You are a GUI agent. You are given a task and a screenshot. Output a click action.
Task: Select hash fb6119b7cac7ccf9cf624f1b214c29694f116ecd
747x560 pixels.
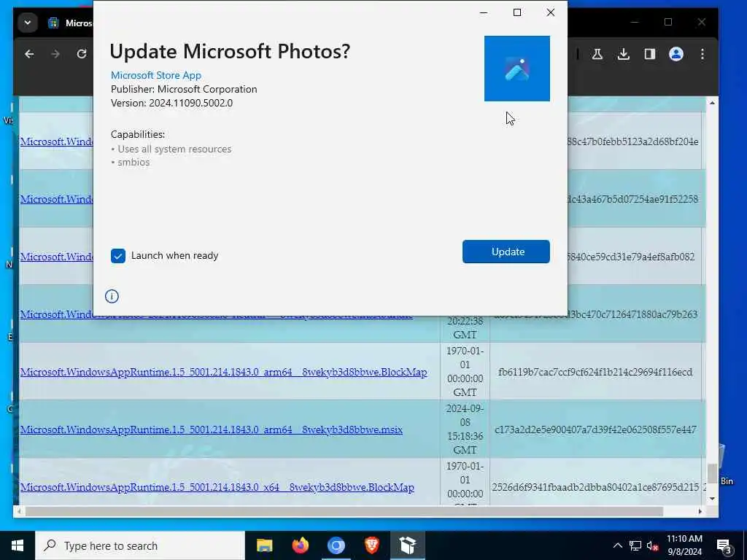click(595, 372)
